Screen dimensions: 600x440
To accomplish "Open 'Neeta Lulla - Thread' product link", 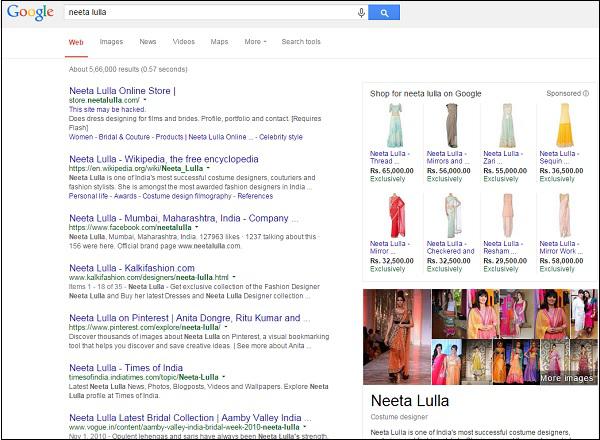I will tap(390, 157).
